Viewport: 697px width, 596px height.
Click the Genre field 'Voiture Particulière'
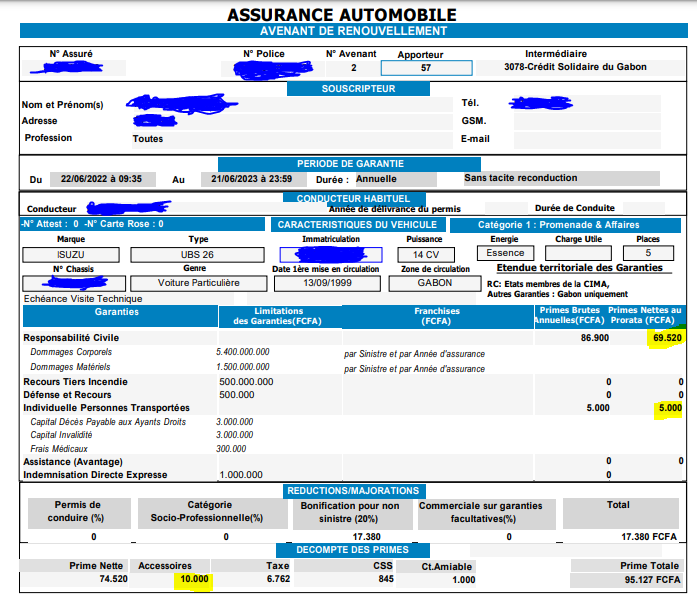[x=199, y=283]
